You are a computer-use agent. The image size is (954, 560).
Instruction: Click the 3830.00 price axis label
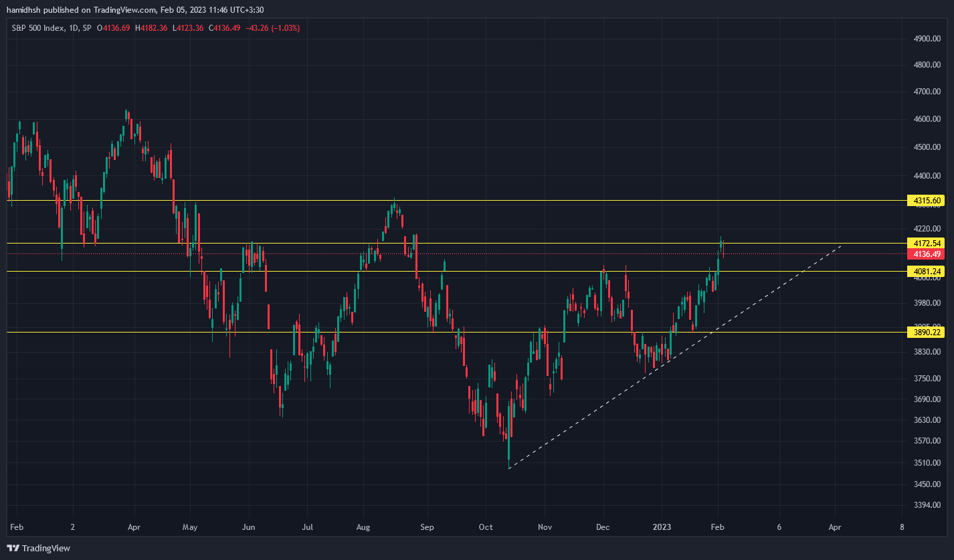coord(927,352)
